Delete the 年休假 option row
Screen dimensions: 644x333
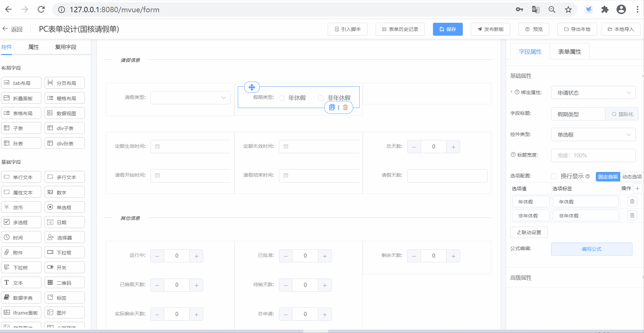[x=632, y=201]
